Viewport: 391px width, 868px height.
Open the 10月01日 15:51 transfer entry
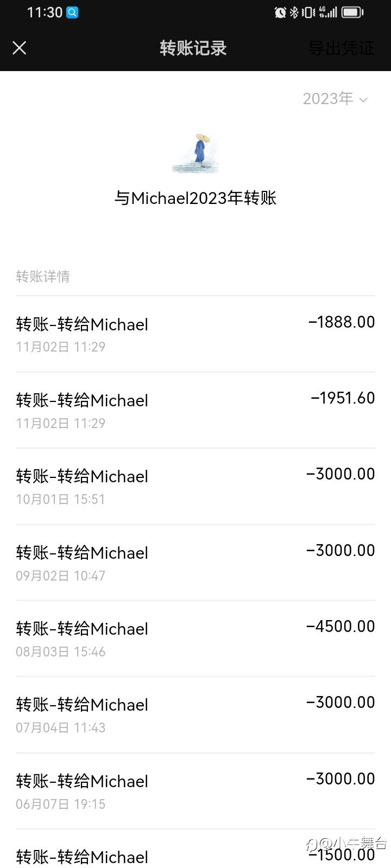(195, 486)
